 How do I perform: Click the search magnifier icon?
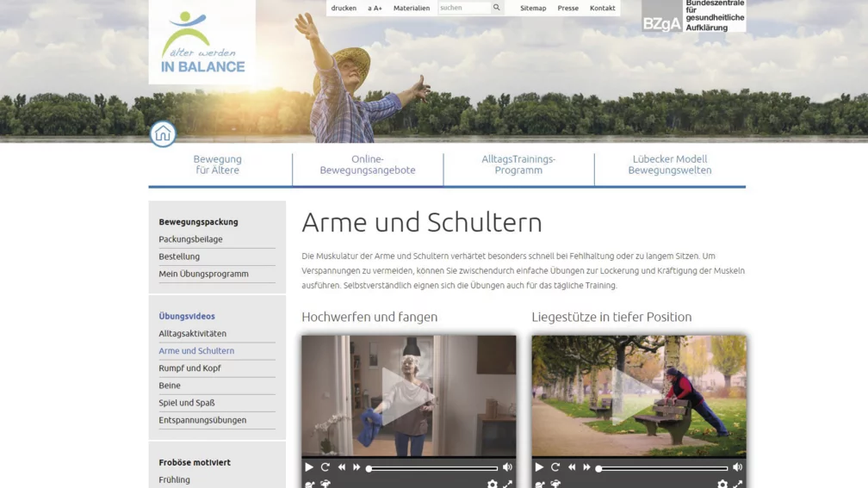(x=497, y=8)
